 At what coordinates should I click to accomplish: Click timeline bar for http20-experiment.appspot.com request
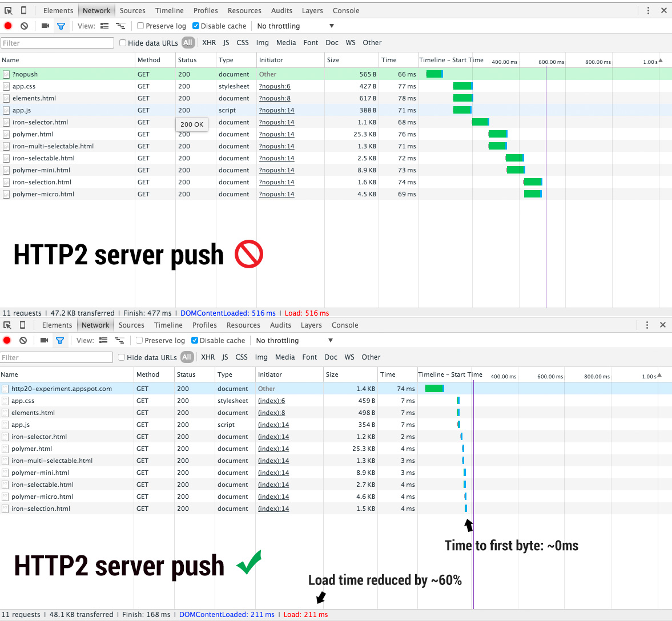coord(434,389)
